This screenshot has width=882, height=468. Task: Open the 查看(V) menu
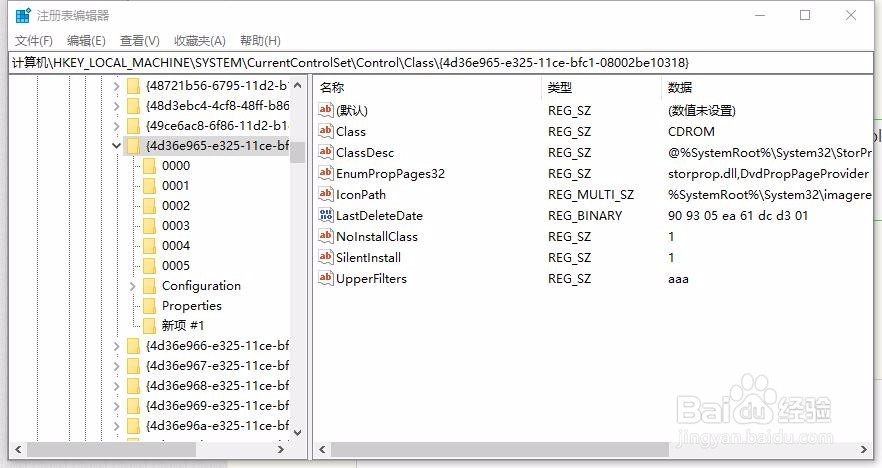click(x=140, y=40)
